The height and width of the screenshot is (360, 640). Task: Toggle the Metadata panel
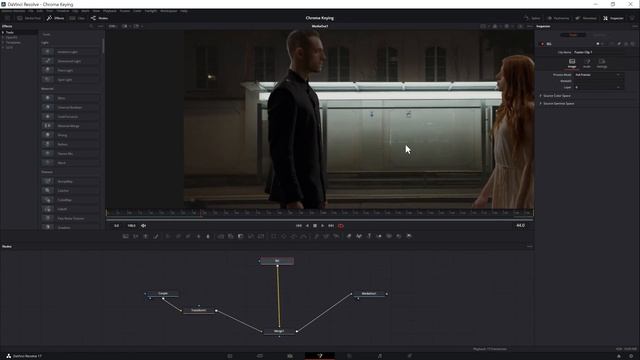coord(586,18)
